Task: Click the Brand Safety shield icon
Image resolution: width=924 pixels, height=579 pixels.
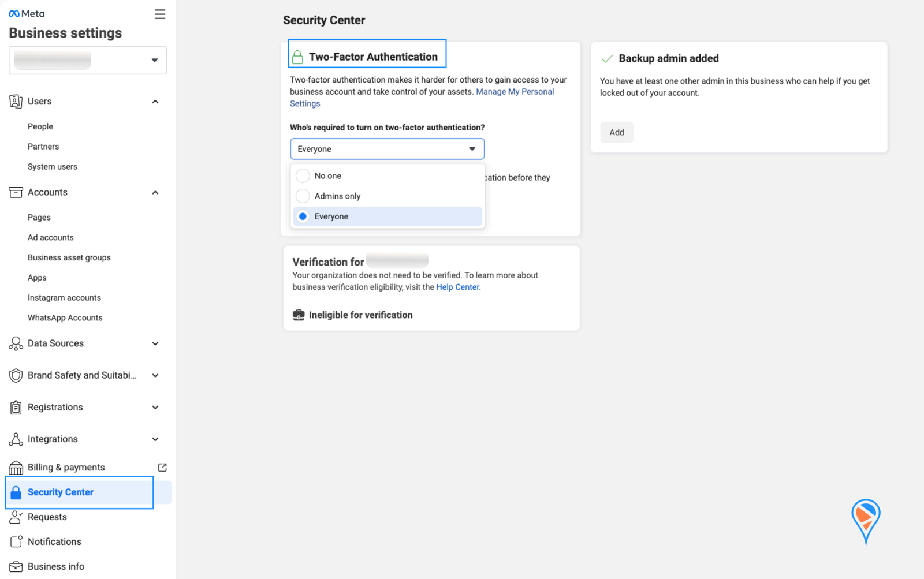Action: pos(16,375)
